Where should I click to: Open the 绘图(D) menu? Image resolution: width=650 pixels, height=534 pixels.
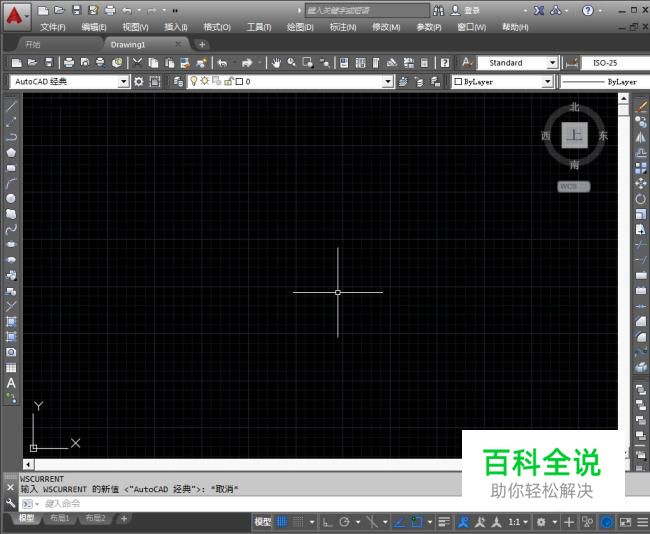(x=300, y=27)
